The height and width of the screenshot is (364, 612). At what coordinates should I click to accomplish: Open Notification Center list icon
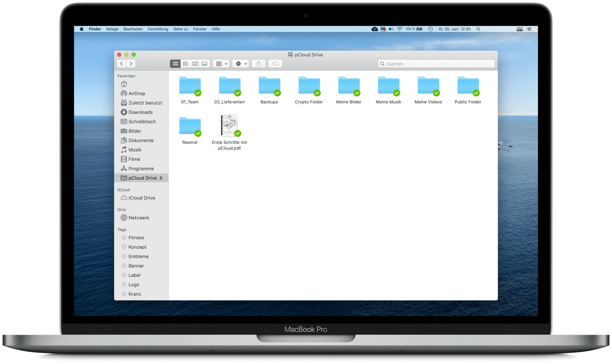coord(529,29)
